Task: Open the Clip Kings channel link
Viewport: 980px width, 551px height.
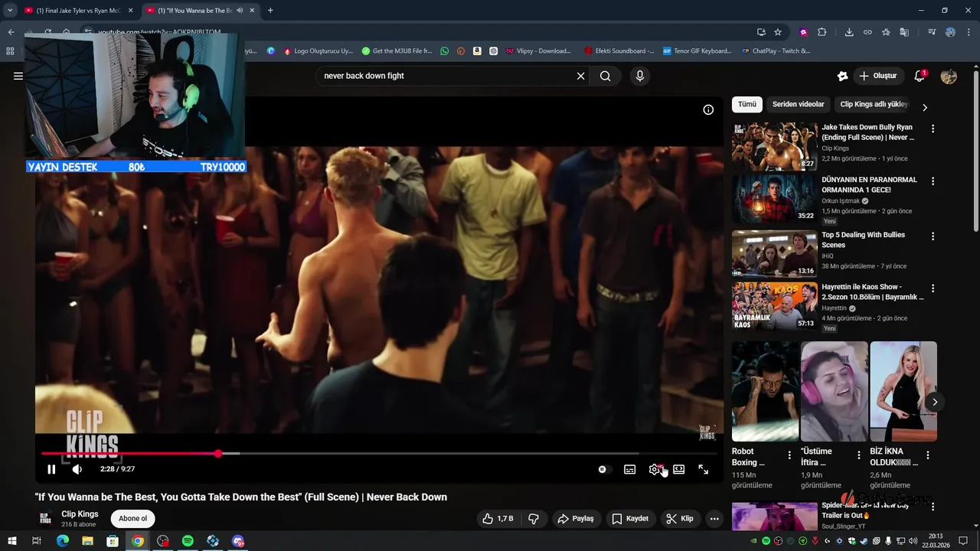Action: click(x=80, y=514)
